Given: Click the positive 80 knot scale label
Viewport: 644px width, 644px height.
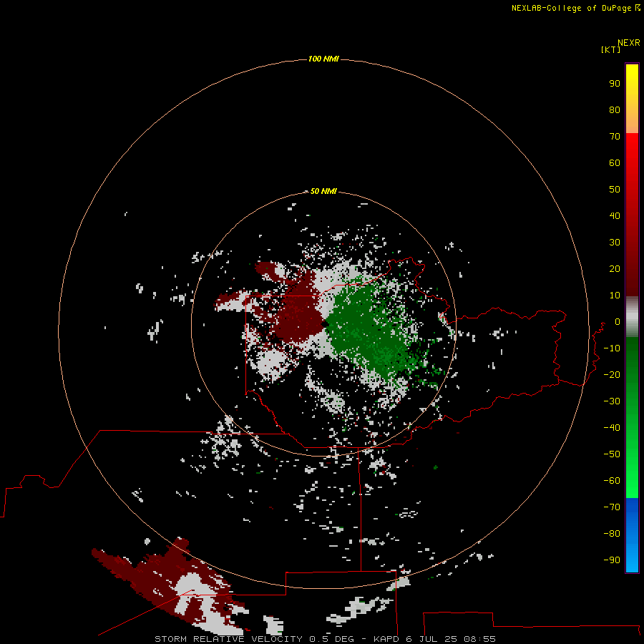Looking at the screenshot, I should coord(615,109).
